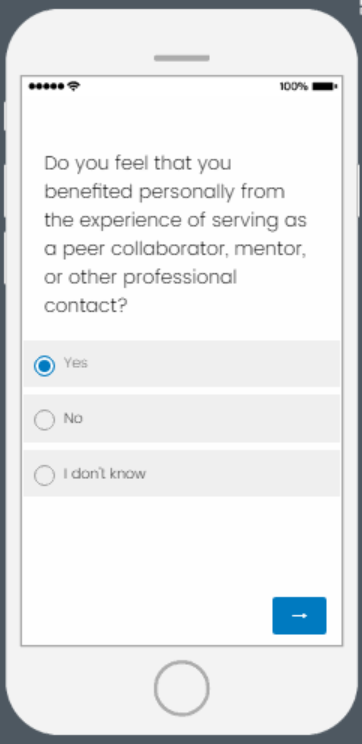Click the empty area below answer options
Image resolution: width=362 pixels, height=744 pixels.
pos(182,546)
